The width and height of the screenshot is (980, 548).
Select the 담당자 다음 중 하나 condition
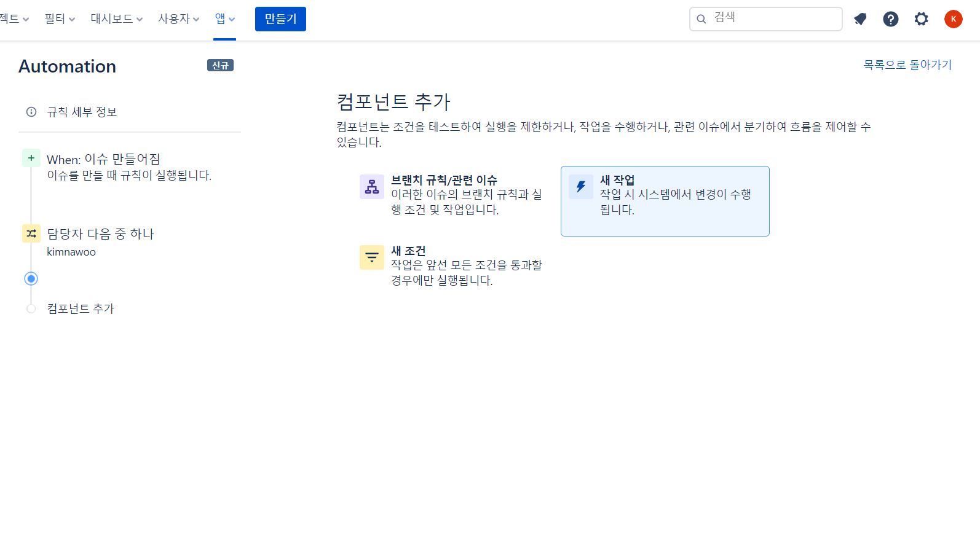130,241
